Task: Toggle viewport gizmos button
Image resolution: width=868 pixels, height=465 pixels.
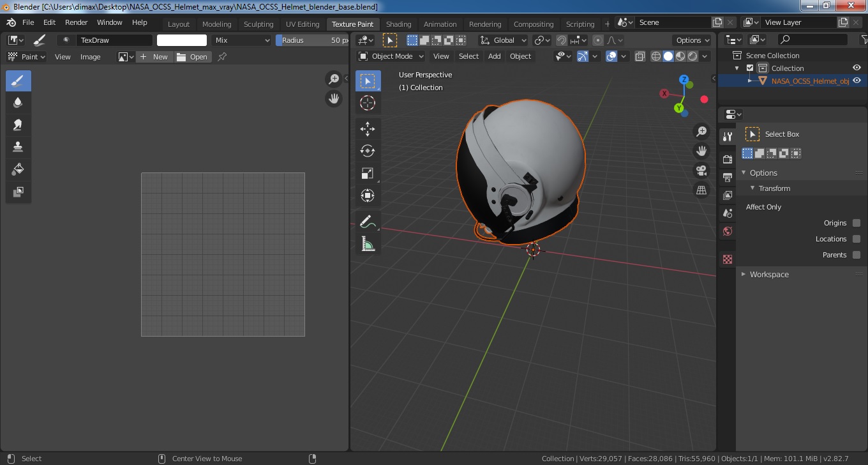Action: 583,56
